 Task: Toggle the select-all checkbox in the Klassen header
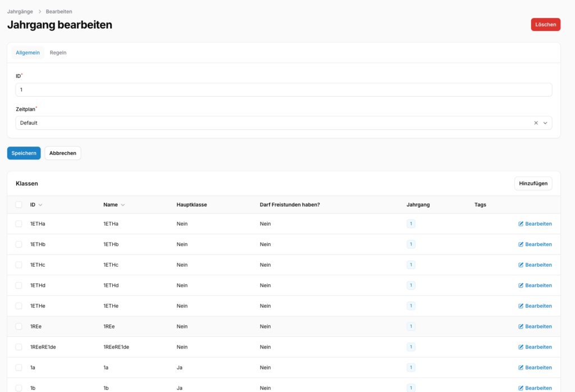click(x=19, y=204)
